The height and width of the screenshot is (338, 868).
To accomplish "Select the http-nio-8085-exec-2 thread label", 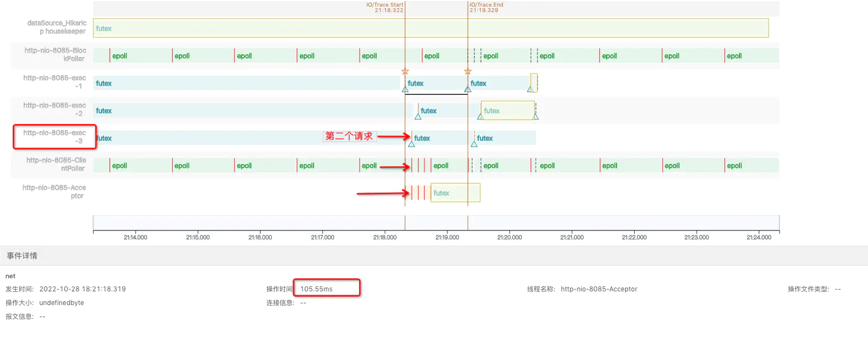I will (54, 109).
